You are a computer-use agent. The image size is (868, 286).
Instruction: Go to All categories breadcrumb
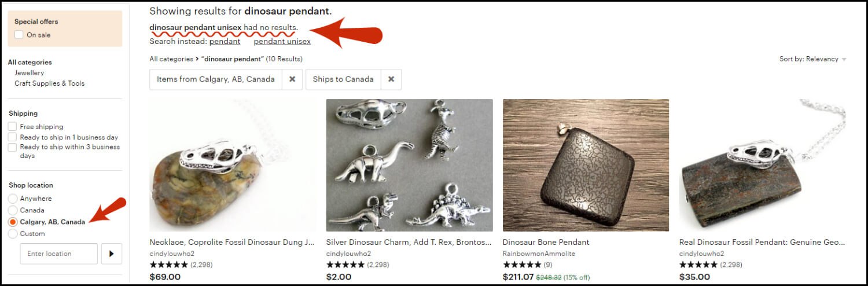(171, 59)
